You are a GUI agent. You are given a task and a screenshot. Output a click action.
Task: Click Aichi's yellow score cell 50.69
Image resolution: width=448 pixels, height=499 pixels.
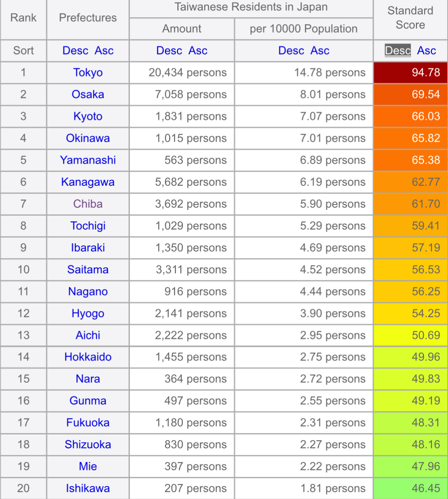click(x=411, y=335)
